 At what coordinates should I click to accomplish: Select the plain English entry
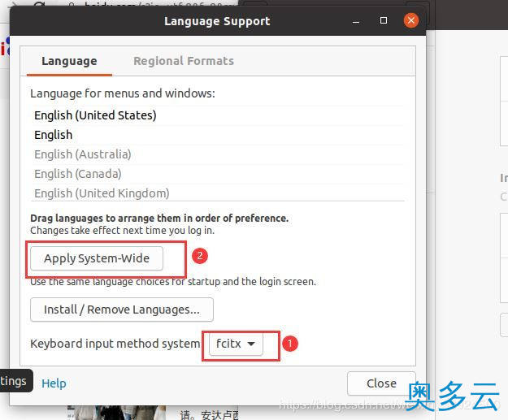click(x=218, y=135)
